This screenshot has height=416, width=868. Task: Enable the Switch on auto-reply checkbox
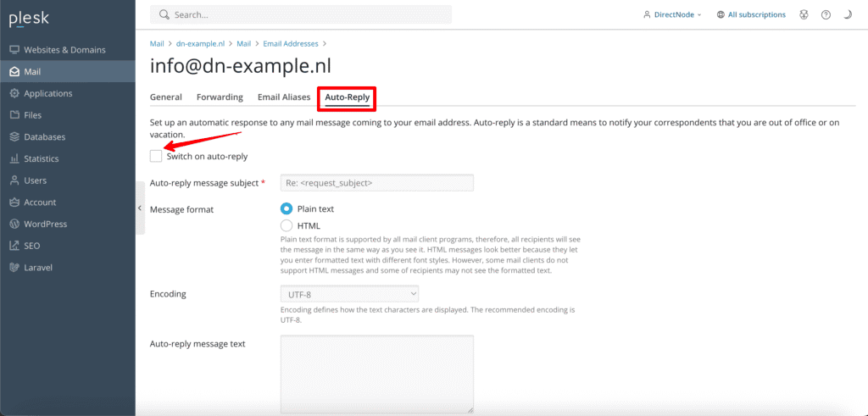click(156, 156)
